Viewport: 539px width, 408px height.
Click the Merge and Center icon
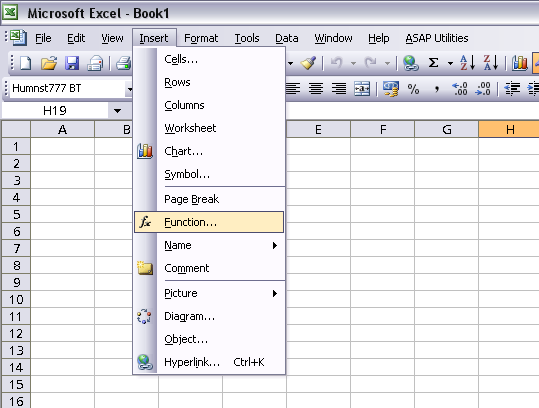pos(362,89)
